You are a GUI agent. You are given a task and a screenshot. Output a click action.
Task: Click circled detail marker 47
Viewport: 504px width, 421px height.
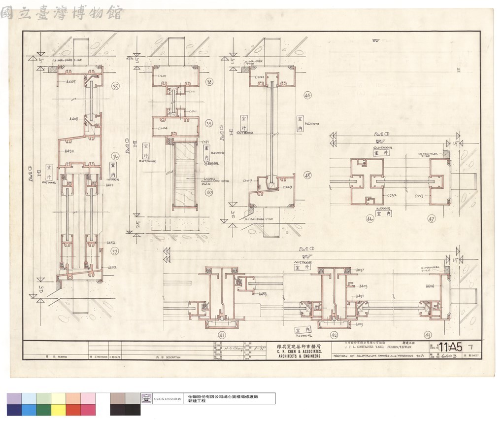432,219
